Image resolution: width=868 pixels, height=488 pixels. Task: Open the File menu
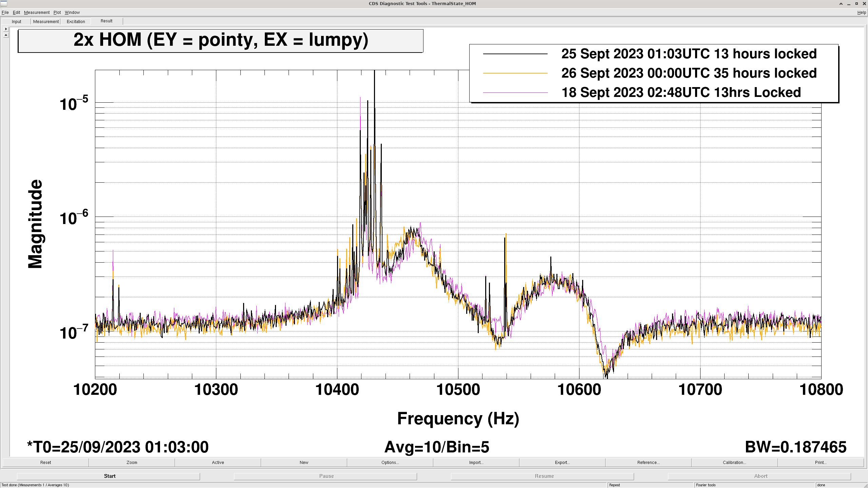pyautogui.click(x=5, y=13)
